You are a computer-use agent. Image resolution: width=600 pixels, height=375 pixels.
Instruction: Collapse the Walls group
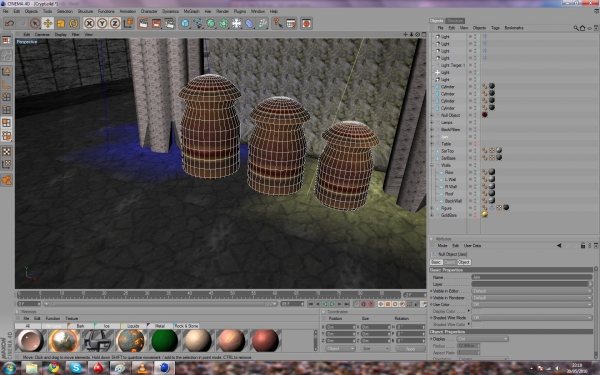(x=432, y=165)
